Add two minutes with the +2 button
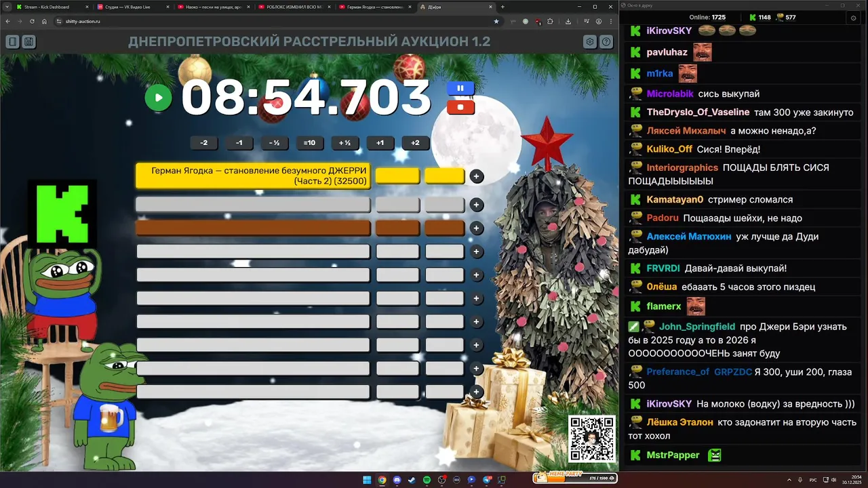868x488 pixels. click(416, 143)
